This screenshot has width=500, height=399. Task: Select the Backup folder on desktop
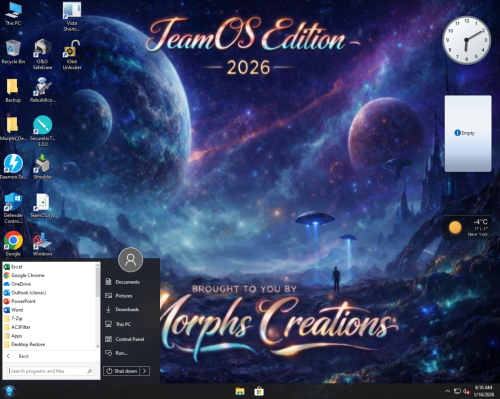tap(13, 91)
